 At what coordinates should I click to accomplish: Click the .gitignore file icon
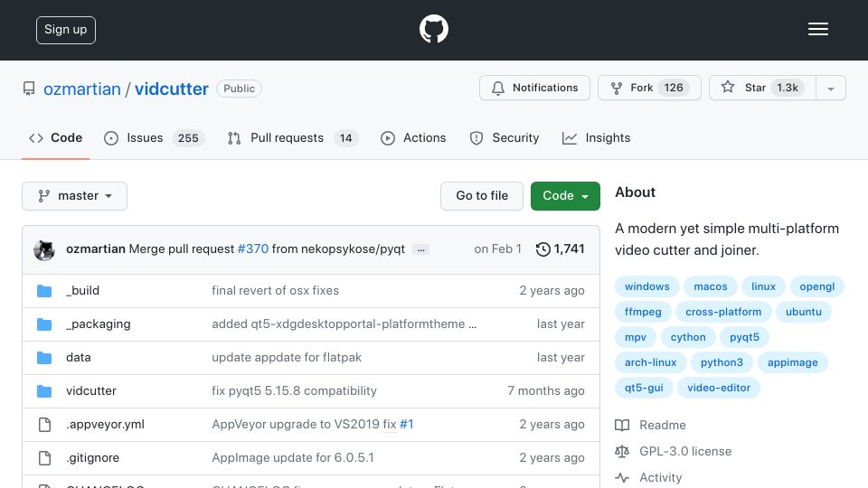click(x=44, y=457)
